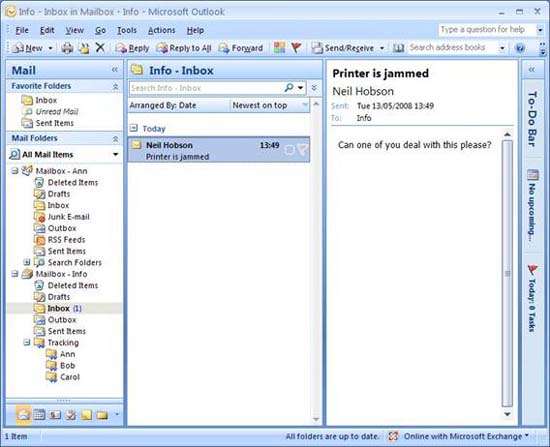Collapse the Favorite Folders section
This screenshot has width=550, height=447.
click(x=115, y=86)
